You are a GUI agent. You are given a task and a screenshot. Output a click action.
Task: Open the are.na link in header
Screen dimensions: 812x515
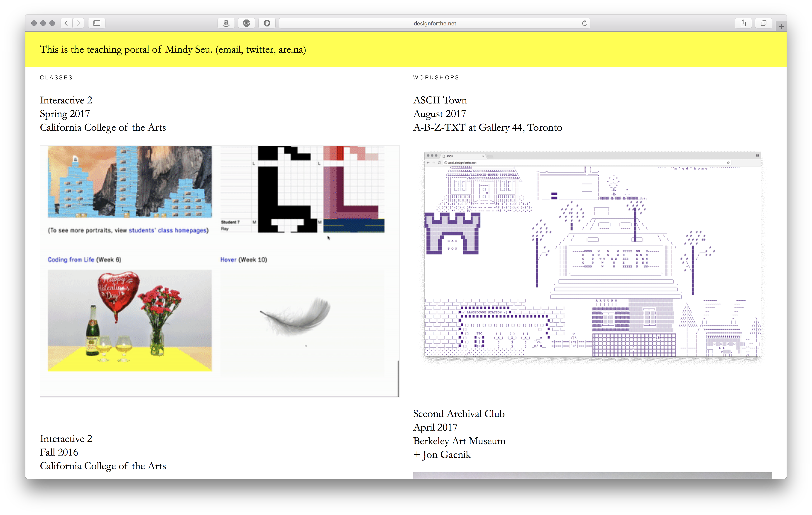290,50
